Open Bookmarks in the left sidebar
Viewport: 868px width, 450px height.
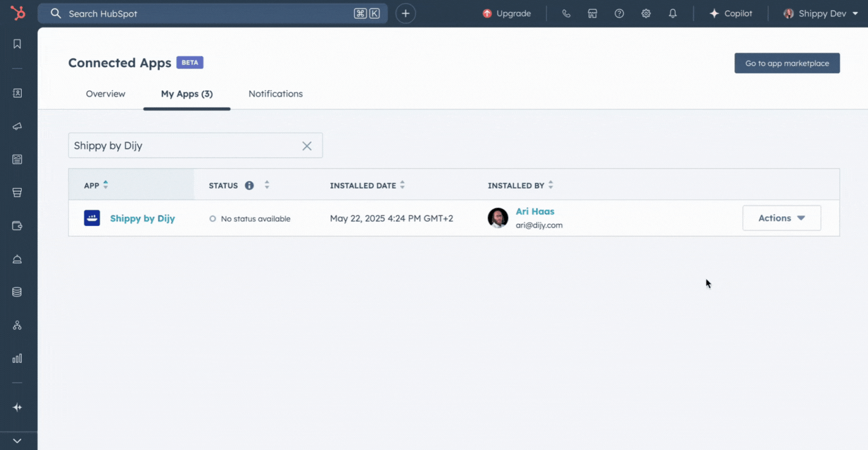point(17,44)
